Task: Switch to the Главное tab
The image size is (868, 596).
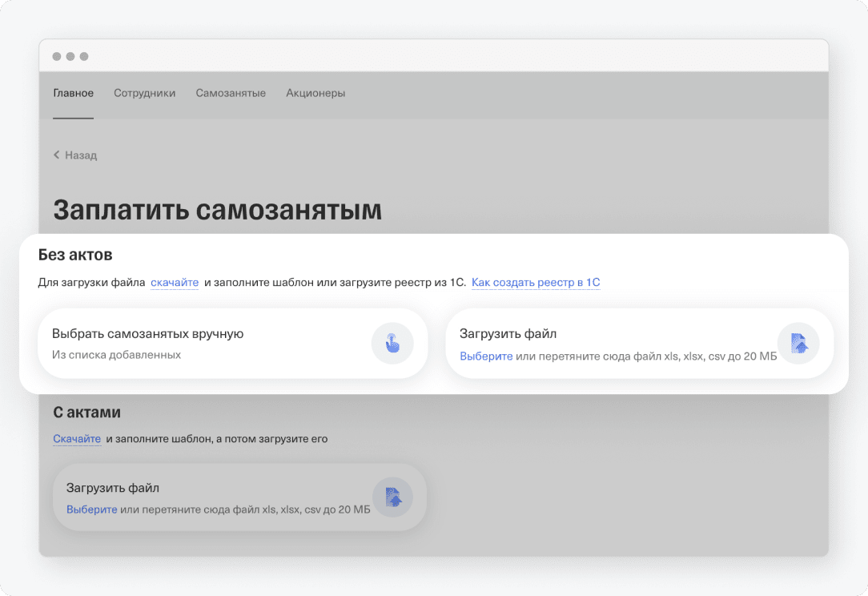Action: pyautogui.click(x=73, y=93)
